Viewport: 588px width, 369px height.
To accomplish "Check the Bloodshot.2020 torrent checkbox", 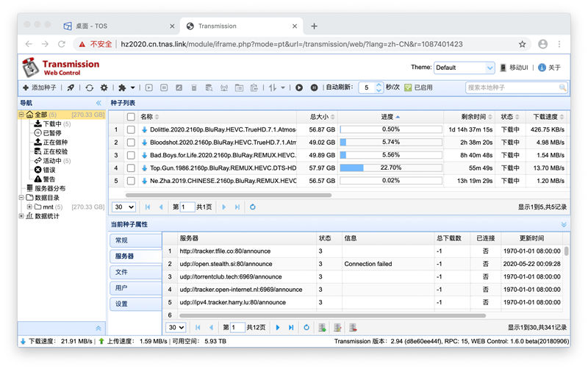I will [131, 143].
